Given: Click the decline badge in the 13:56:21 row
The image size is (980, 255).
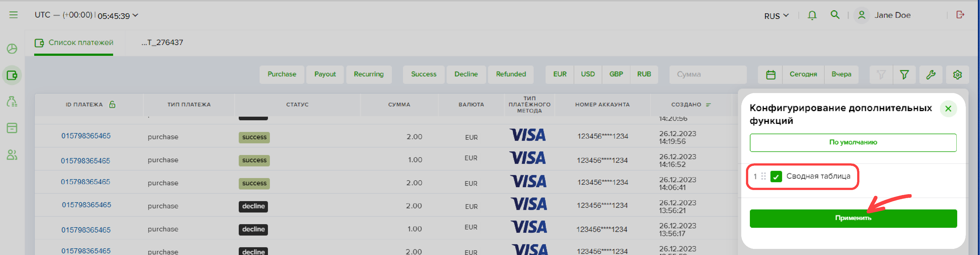Looking at the screenshot, I should pos(253,206).
